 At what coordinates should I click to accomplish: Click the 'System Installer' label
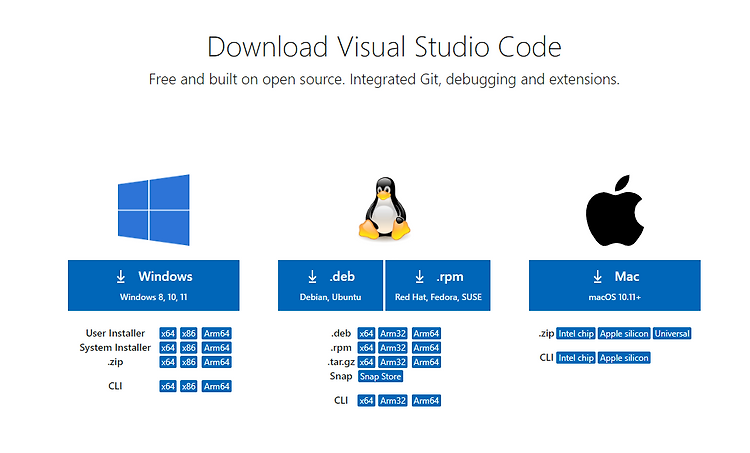115,347
